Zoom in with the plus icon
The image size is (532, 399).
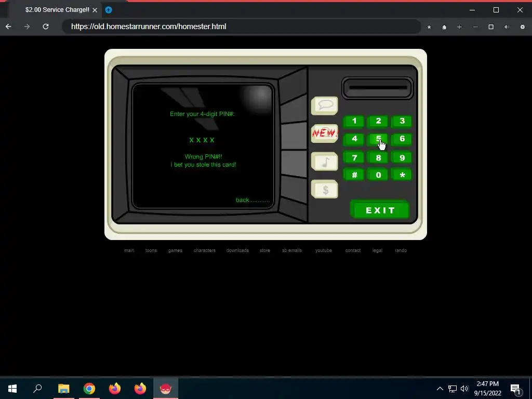coord(459,27)
